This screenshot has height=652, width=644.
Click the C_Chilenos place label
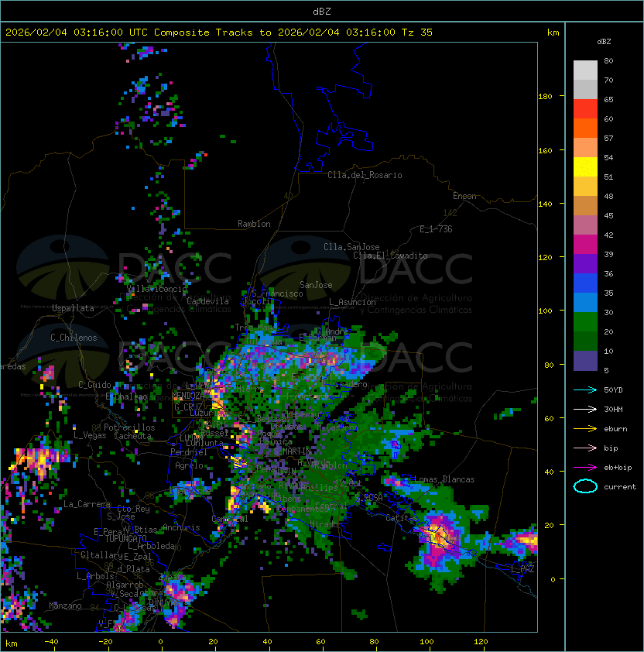[x=74, y=338]
